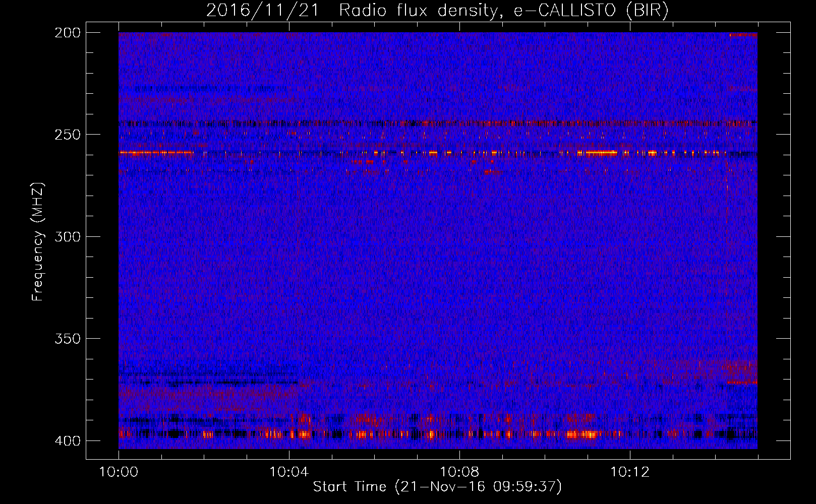Screen dimensions: 816x504
Task: Click the 10:04 time tick label
Action: click(x=289, y=472)
